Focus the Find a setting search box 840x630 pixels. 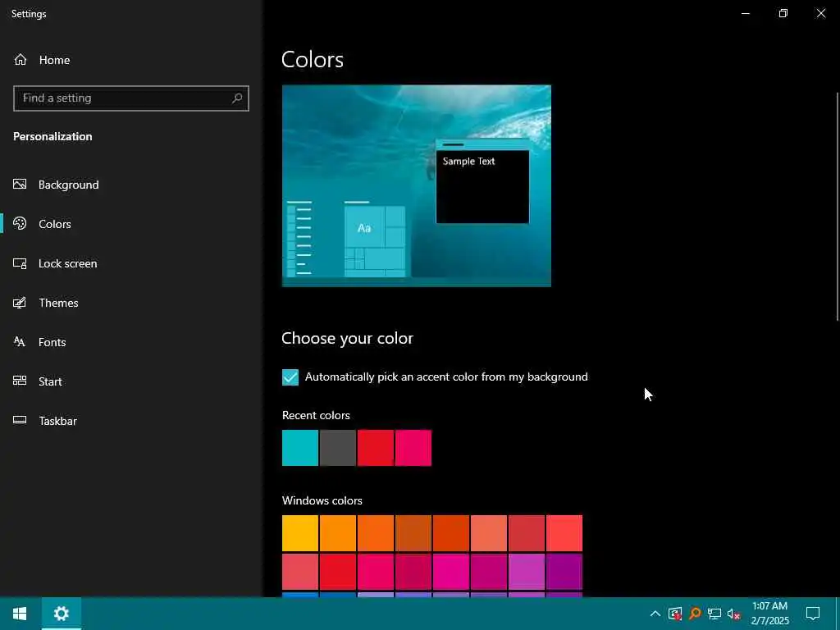pos(130,98)
